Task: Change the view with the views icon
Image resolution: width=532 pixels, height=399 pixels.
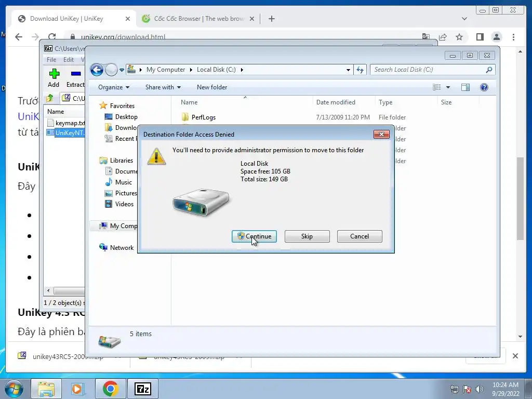Action: coord(436,87)
